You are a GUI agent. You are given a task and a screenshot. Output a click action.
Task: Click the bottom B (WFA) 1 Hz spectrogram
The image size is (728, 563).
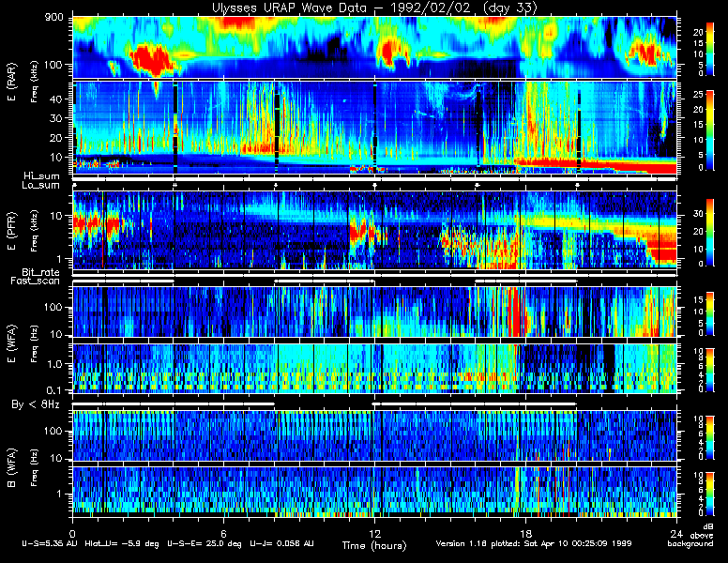(x=374, y=492)
